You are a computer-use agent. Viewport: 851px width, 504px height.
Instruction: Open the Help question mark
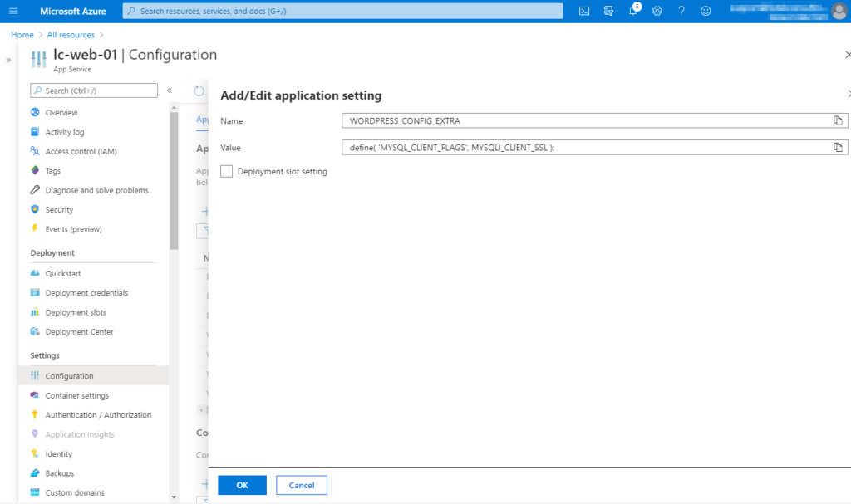pyautogui.click(x=681, y=11)
